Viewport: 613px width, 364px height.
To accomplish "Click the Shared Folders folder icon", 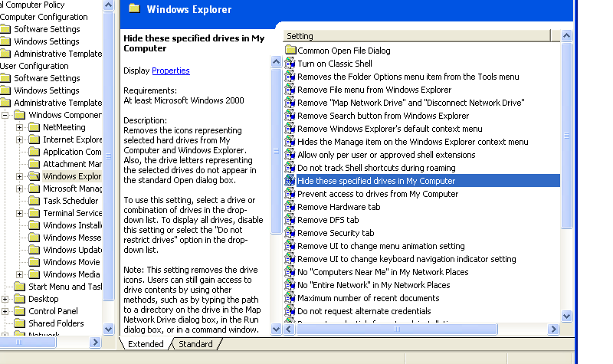I will (x=20, y=323).
